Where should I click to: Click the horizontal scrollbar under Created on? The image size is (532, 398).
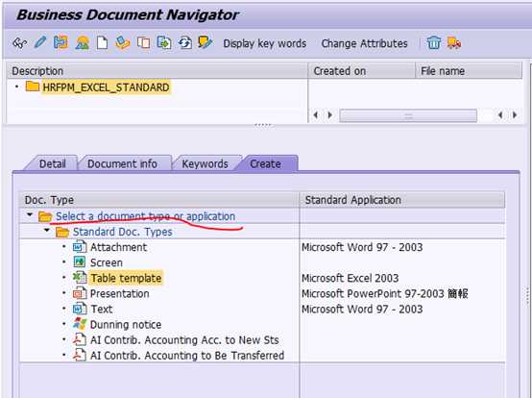coord(408,115)
